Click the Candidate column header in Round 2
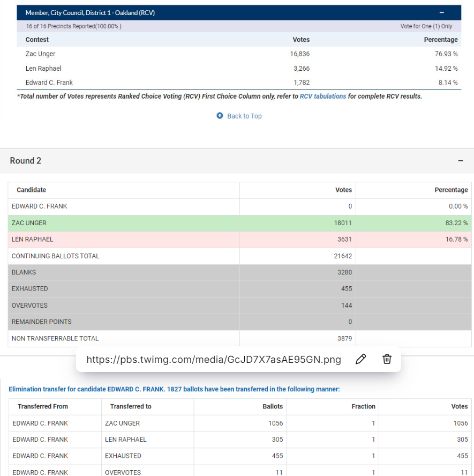 (31, 190)
